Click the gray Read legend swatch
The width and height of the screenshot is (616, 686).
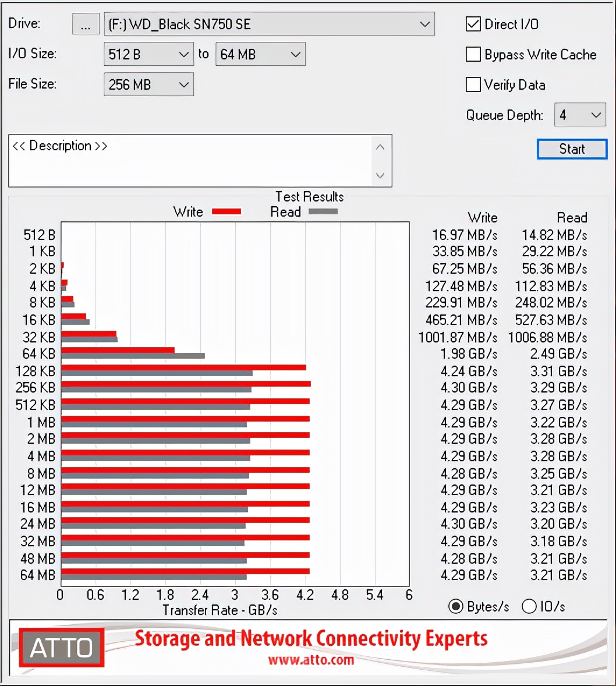323,212
